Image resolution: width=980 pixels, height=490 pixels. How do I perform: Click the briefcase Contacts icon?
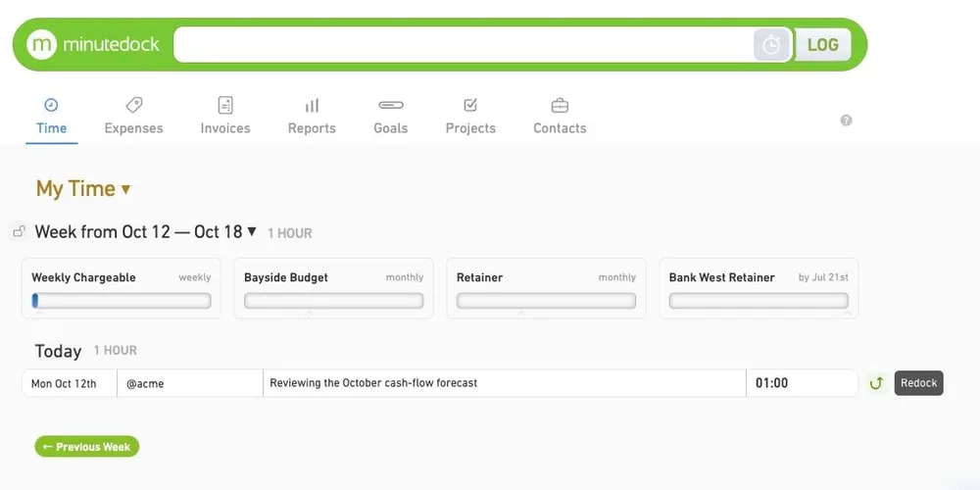560,106
